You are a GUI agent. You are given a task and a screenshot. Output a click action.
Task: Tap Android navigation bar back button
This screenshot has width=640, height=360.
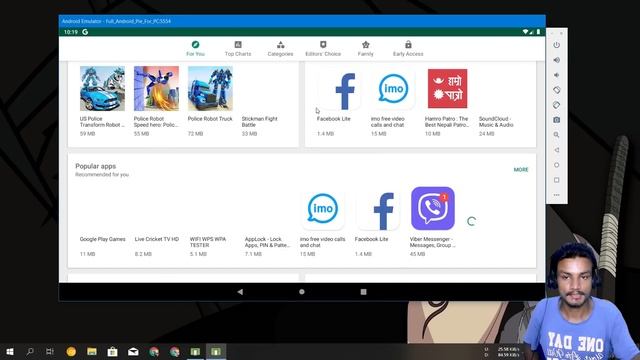point(240,292)
